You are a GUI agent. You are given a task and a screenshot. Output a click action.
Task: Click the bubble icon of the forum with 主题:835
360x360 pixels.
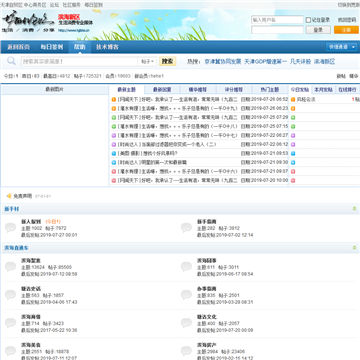pyautogui.click(x=186, y=295)
